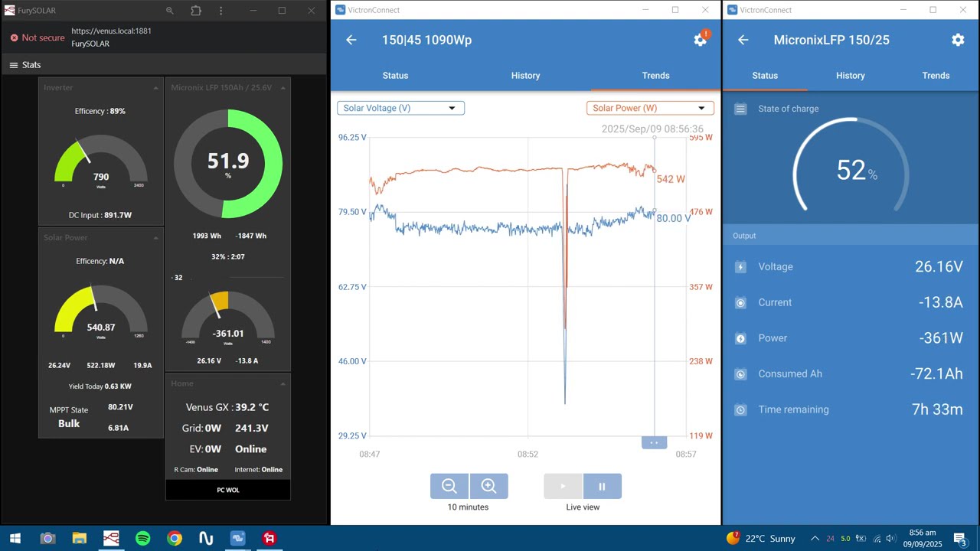Screen dimensions: 980x551
Task: Open the Camera app from taskbar
Action: pos(47,539)
